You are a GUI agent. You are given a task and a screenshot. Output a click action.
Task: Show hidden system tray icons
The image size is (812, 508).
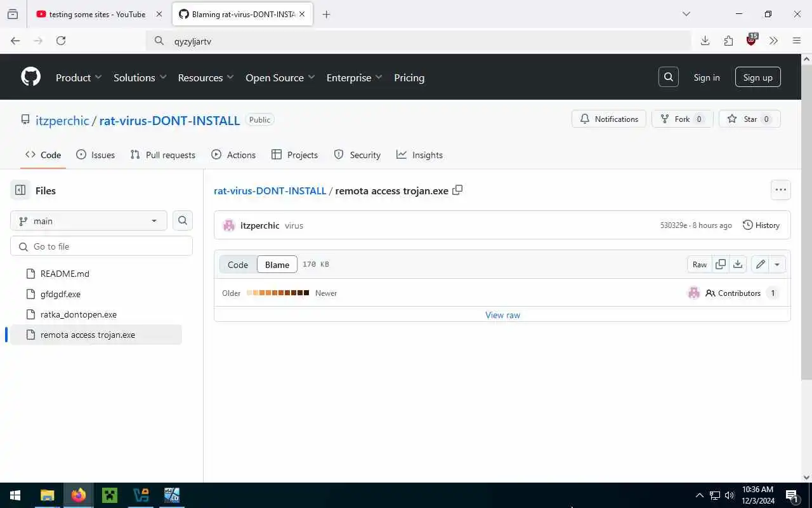[700, 495]
